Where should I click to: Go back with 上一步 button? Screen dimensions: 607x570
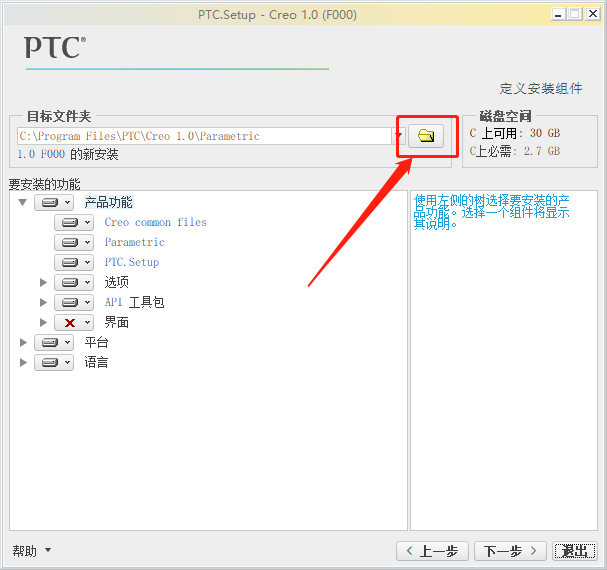[x=432, y=551]
